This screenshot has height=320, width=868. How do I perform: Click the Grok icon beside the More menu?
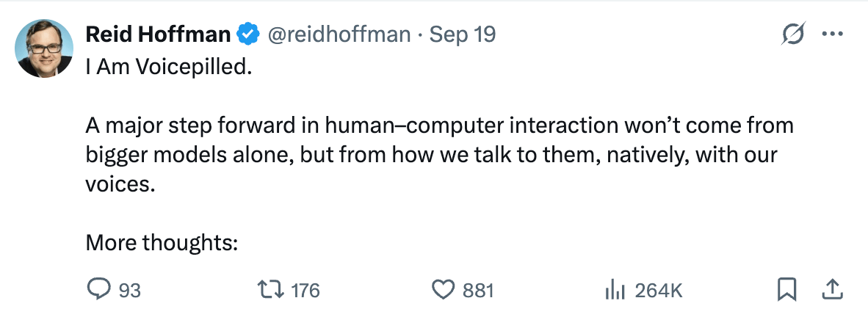click(x=794, y=34)
